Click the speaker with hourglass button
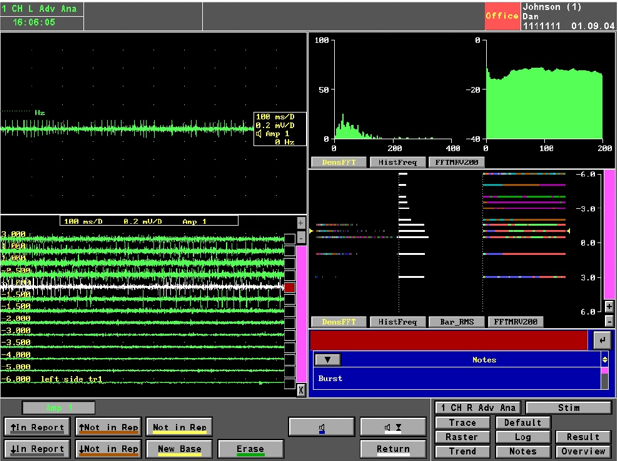Viewport: 618px width, 461px height. pos(393,427)
